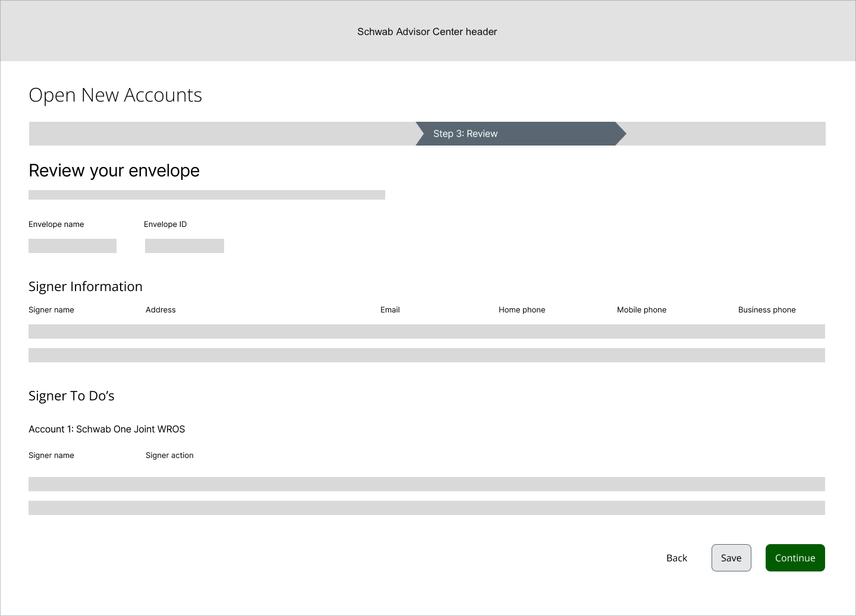Save the envelope with the Save button
This screenshot has width=856, height=616.
(731, 558)
